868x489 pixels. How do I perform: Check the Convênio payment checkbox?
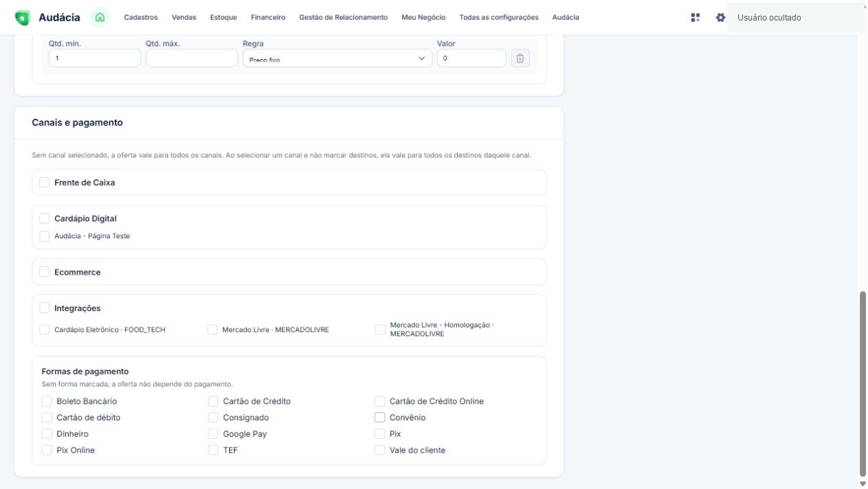[379, 418]
